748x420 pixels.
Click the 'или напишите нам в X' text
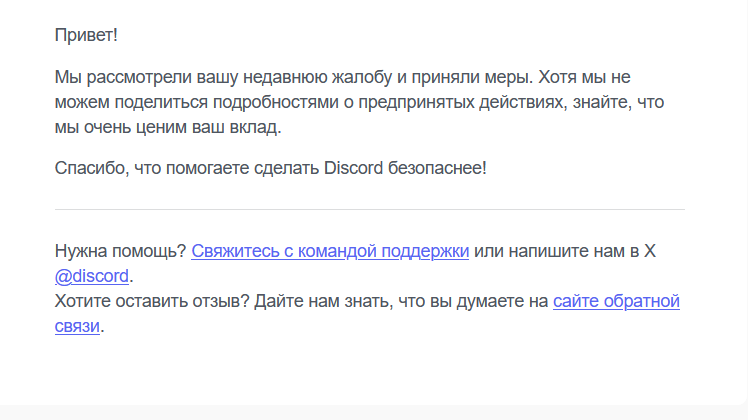click(x=565, y=251)
